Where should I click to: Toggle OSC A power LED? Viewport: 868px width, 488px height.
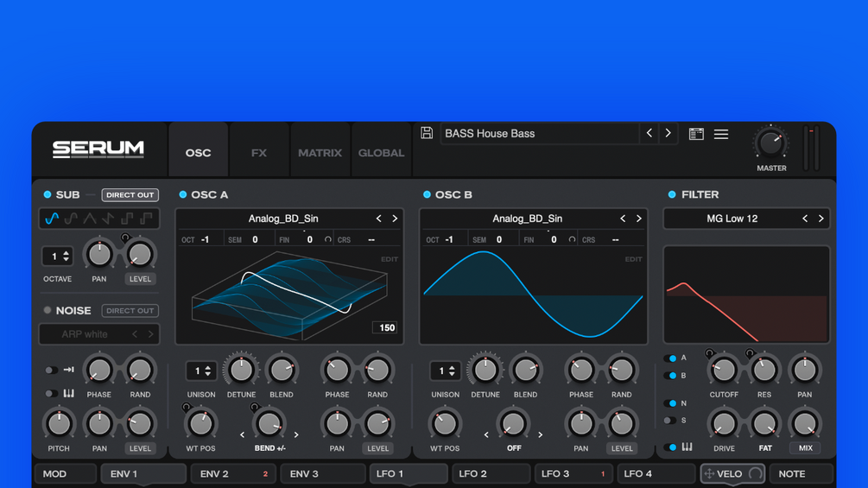tap(183, 194)
